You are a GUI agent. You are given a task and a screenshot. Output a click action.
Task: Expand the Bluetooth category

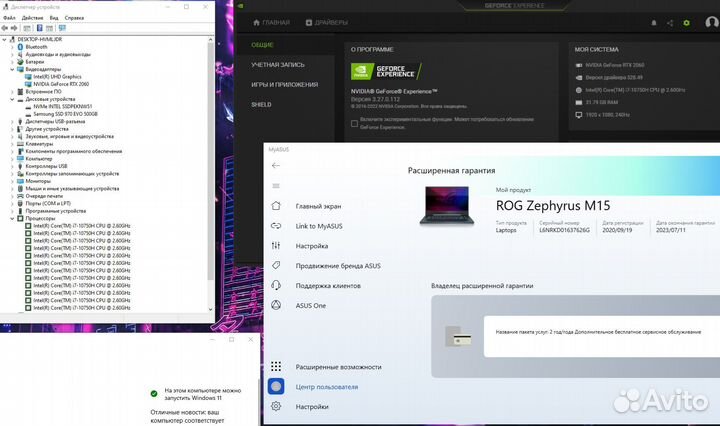12,47
